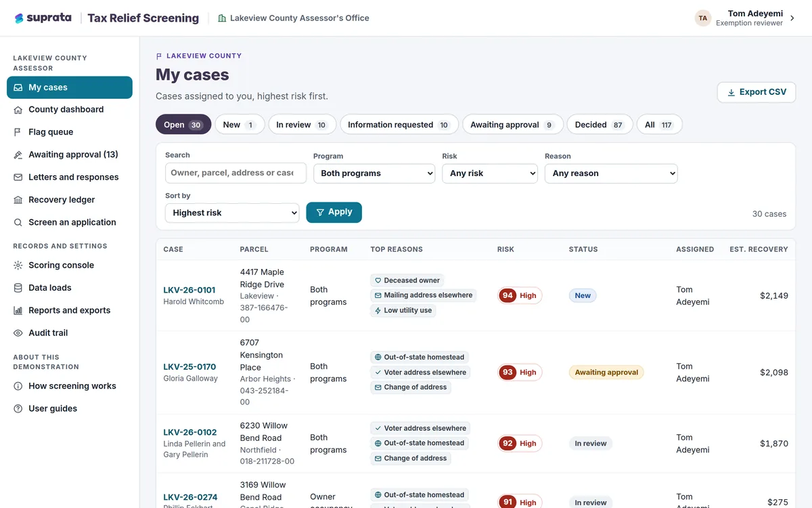This screenshot has height=508, width=812.
Task: Click the Apply filter button
Action: (334, 212)
